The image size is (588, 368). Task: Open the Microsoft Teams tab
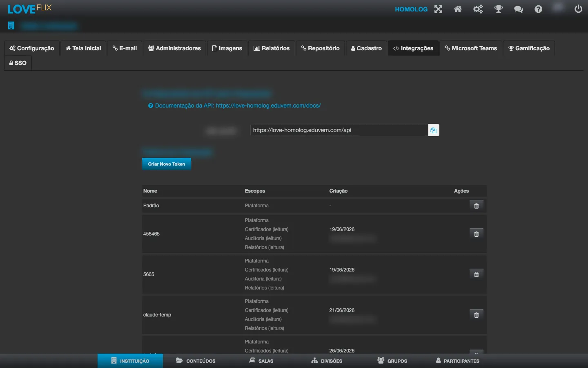471,48
